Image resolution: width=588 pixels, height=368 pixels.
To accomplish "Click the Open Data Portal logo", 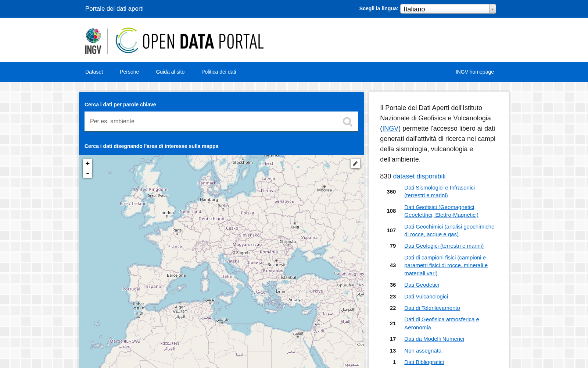I will pyautogui.click(x=190, y=40).
